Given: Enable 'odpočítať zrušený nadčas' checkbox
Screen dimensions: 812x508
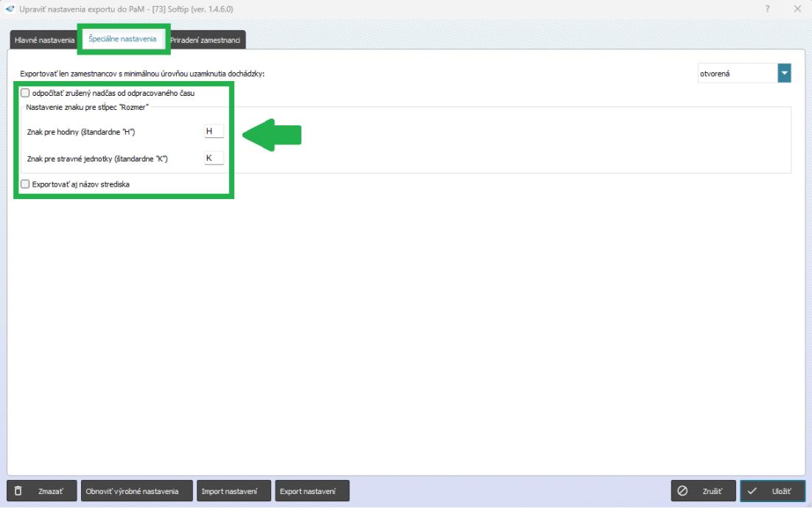Looking at the screenshot, I should click(26, 94).
